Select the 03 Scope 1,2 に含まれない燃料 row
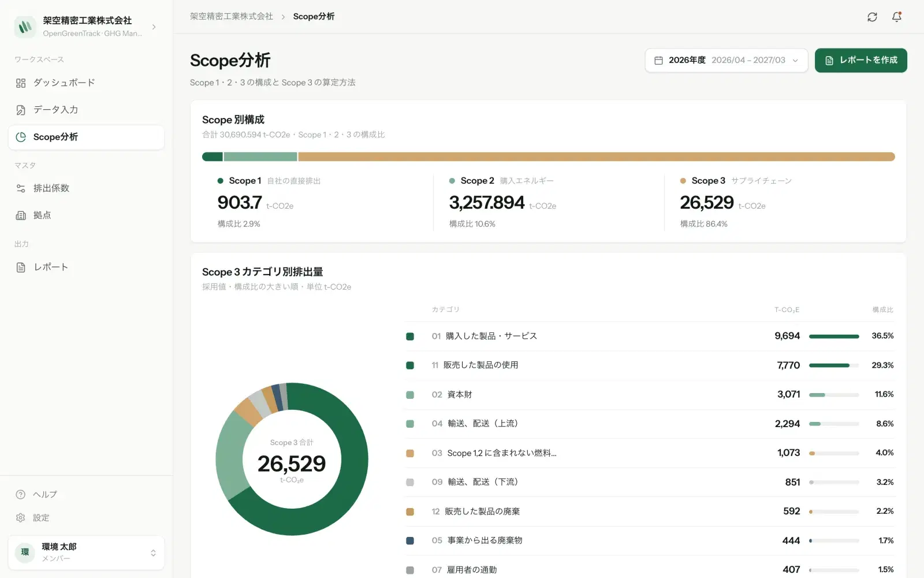 point(650,453)
